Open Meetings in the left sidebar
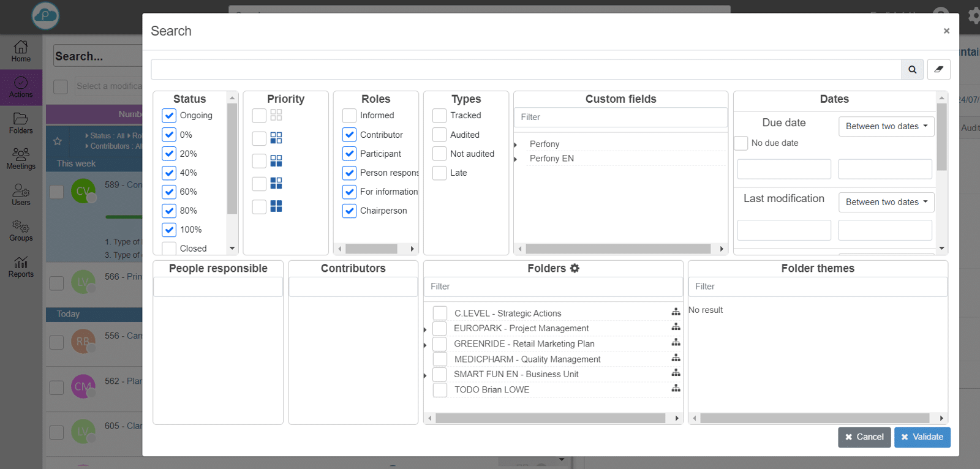 pos(21,158)
